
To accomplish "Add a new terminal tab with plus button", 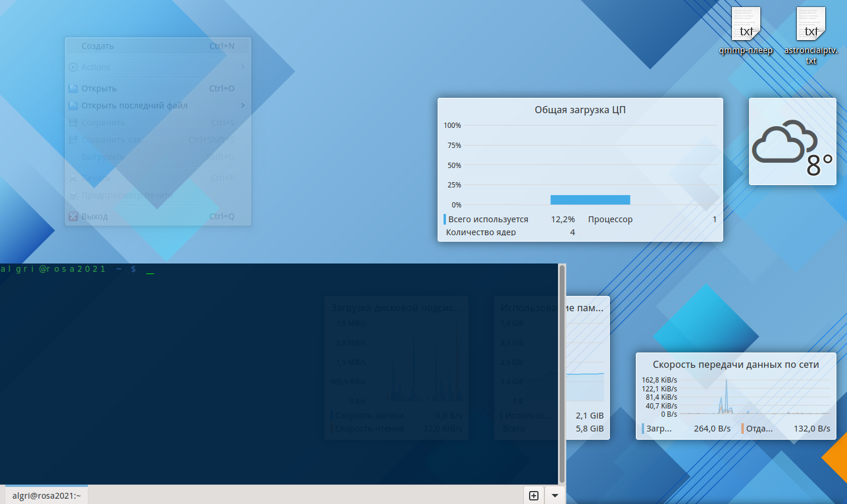I will (x=534, y=496).
